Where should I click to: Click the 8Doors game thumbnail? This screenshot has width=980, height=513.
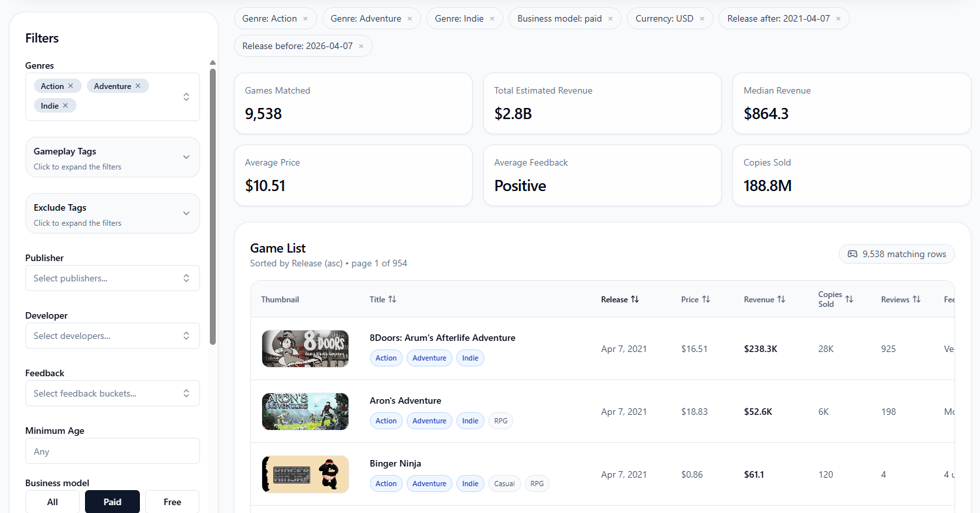305,349
